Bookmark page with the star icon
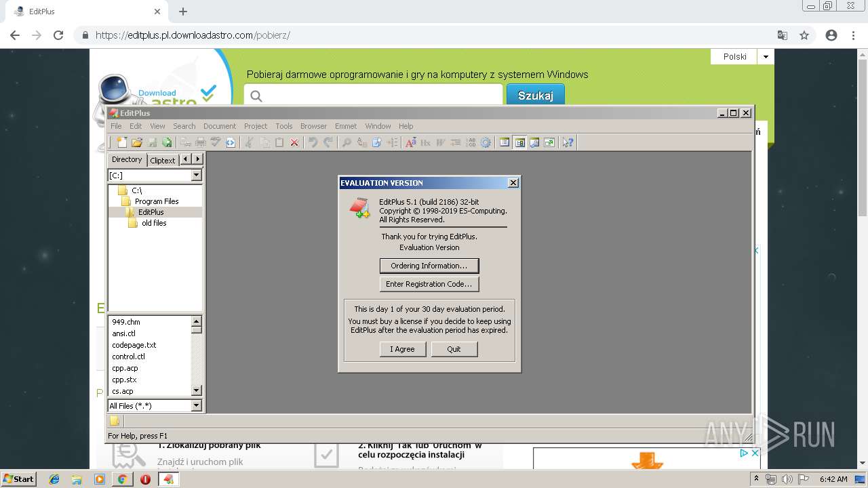The height and width of the screenshot is (488, 868). click(804, 35)
